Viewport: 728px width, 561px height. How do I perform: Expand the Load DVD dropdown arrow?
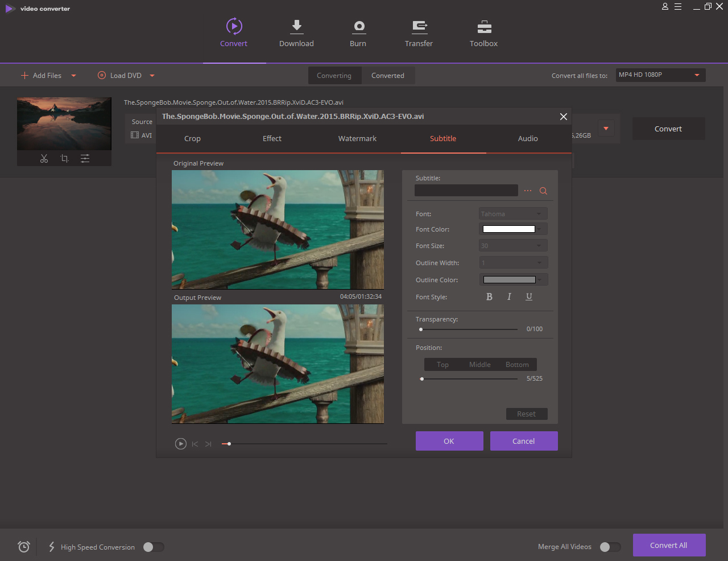(152, 76)
